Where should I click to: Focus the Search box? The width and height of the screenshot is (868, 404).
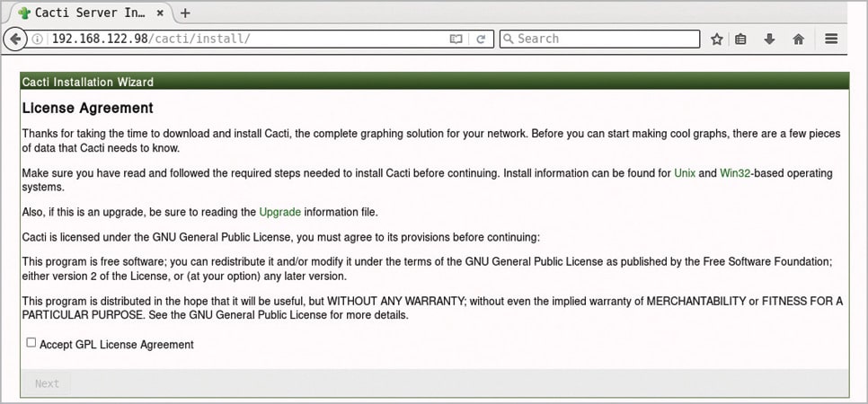click(599, 39)
